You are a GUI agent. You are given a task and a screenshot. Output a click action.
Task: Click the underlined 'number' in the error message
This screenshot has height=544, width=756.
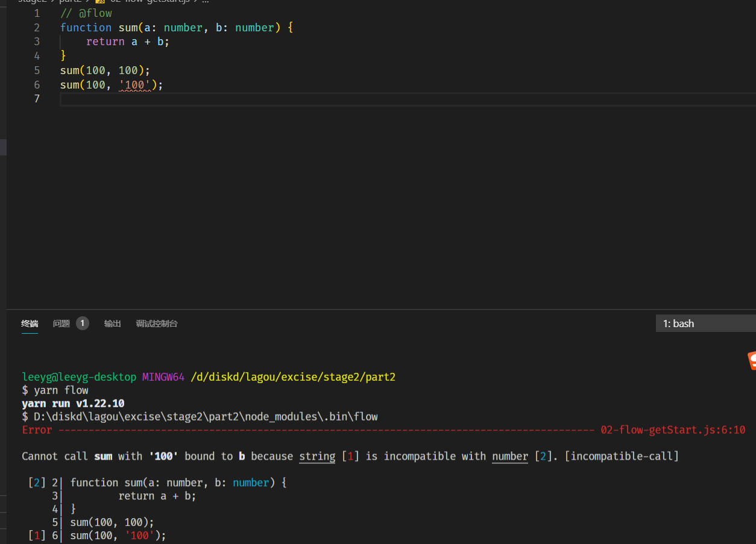510,457
